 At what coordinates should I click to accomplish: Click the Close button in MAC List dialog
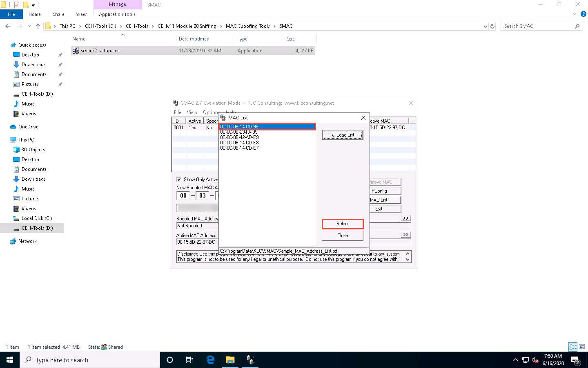coord(343,236)
